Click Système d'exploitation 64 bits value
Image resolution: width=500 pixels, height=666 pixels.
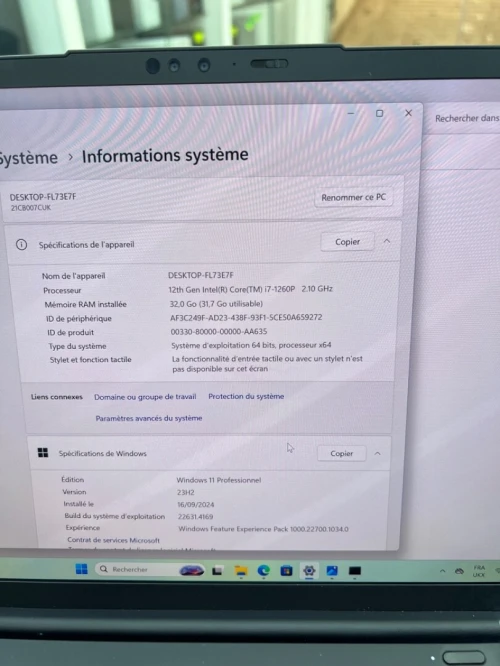[251, 345]
